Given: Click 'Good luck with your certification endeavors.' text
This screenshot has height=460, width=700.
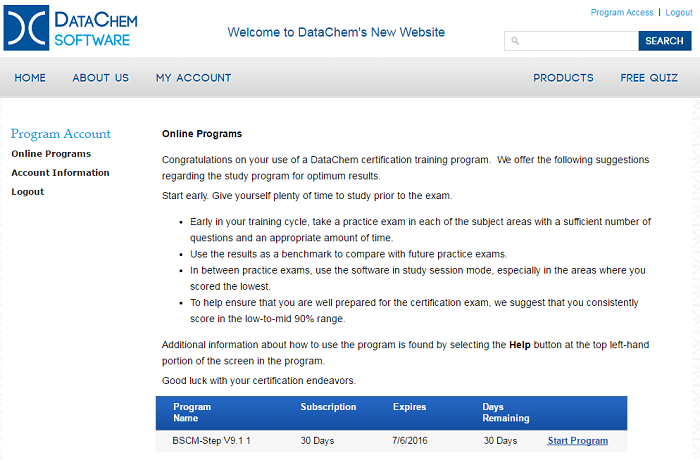Looking at the screenshot, I should (259, 381).
